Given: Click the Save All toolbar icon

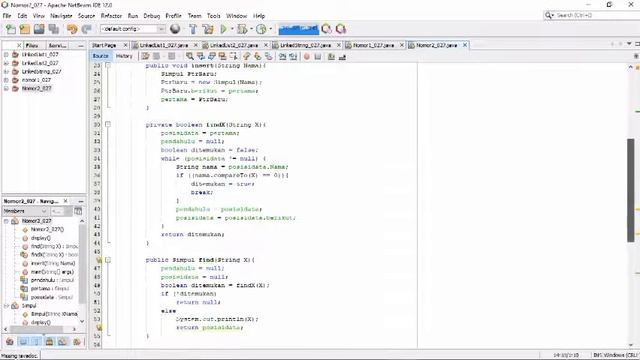Looking at the screenshot, I should point(54,29).
